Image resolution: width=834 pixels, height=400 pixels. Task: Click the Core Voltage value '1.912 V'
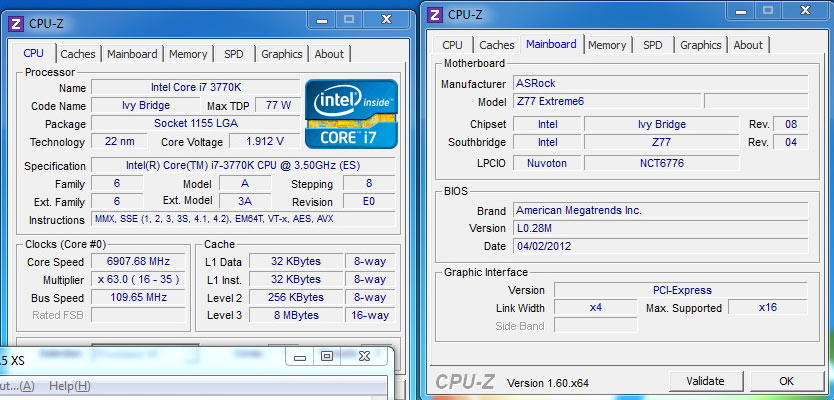[x=265, y=141]
